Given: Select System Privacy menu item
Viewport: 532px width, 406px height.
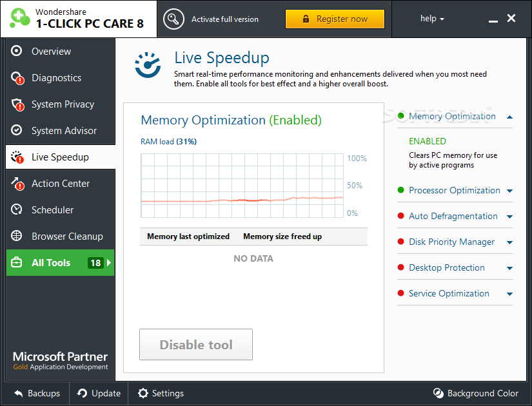Looking at the screenshot, I should pos(61,104).
